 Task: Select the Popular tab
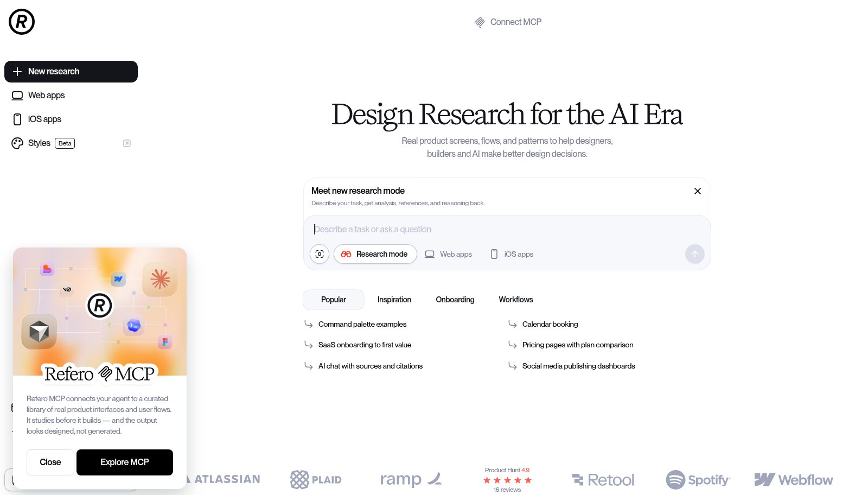click(x=334, y=300)
